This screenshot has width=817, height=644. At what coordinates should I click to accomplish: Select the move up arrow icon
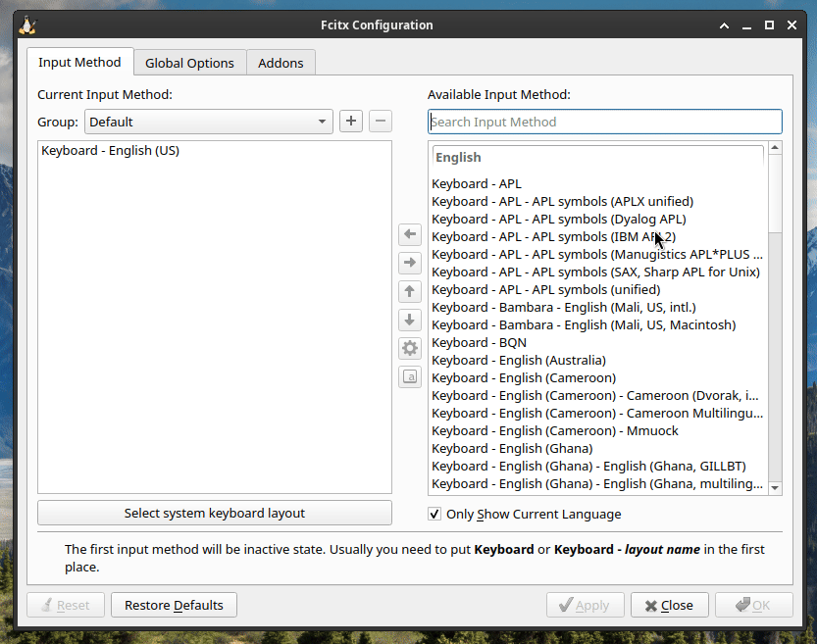pos(409,291)
